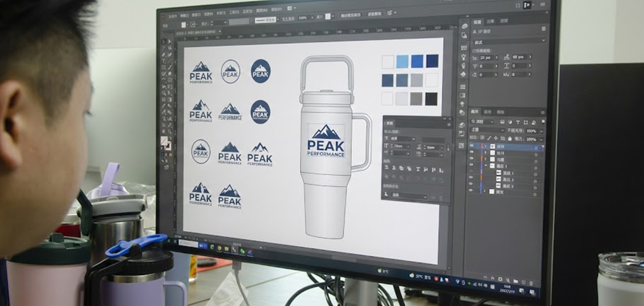The width and height of the screenshot is (644, 306).
Task: Toggle visibility of the second layer
Action: point(472,153)
